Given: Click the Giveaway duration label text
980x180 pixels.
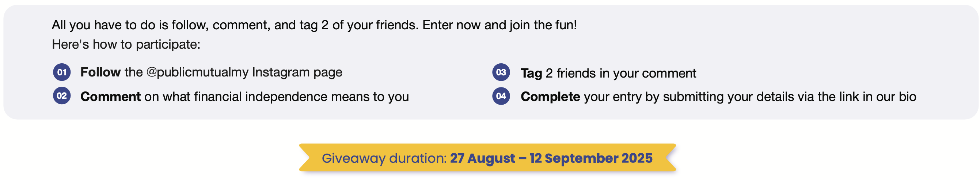Looking at the screenshot, I should [384, 158].
